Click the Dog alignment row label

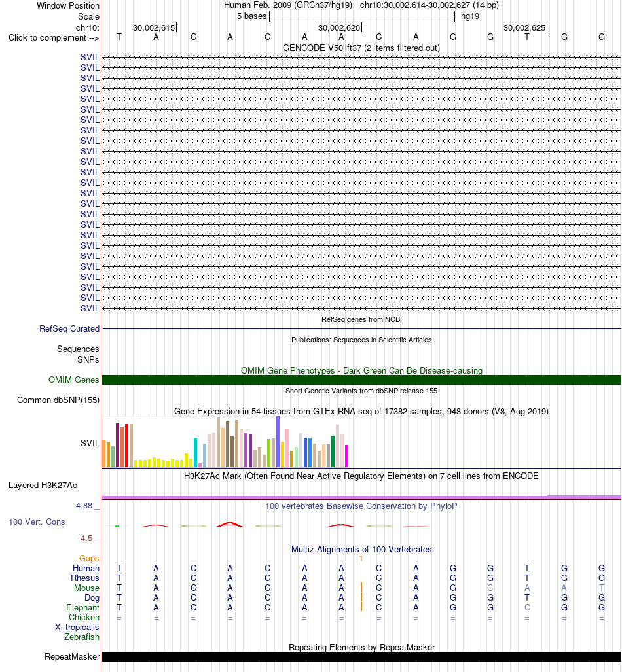tap(92, 598)
